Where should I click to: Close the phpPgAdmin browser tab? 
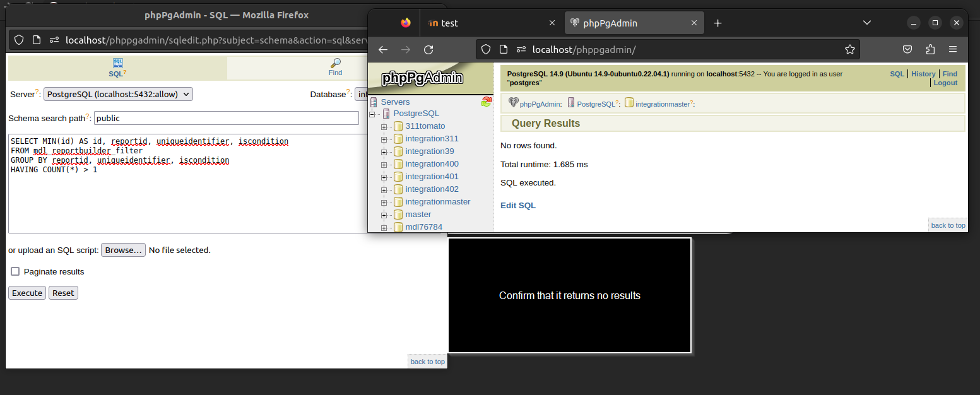pos(694,23)
